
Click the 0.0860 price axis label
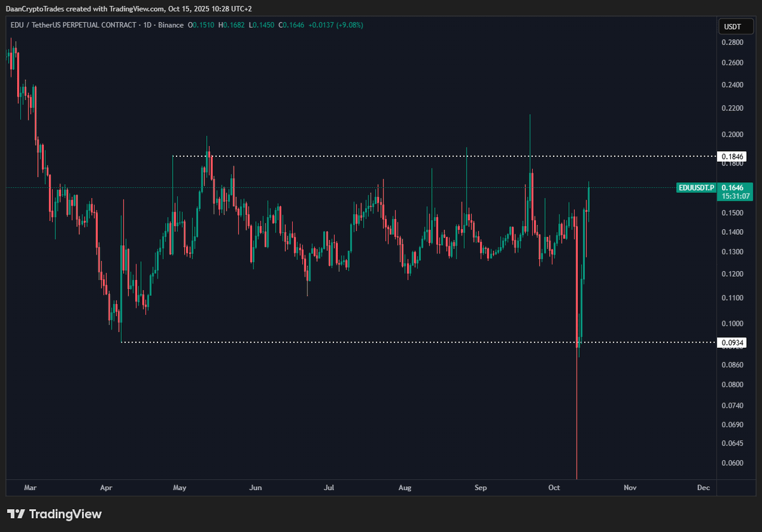(732, 364)
